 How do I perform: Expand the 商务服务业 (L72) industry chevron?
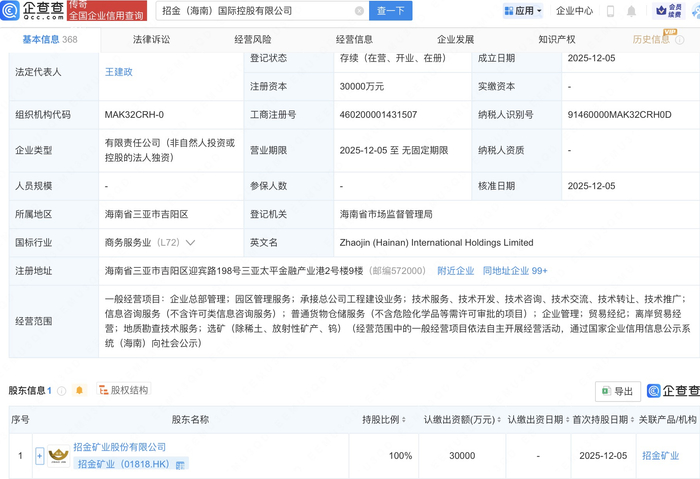point(191,242)
